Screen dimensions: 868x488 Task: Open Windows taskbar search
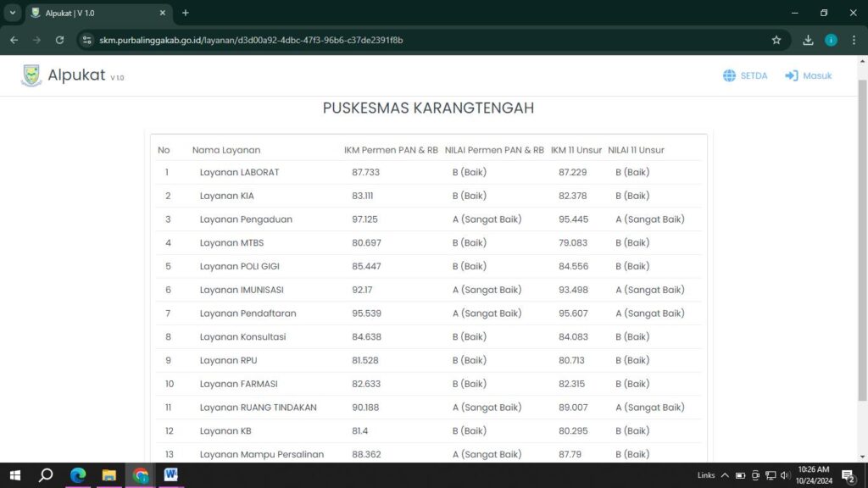pos(46,475)
